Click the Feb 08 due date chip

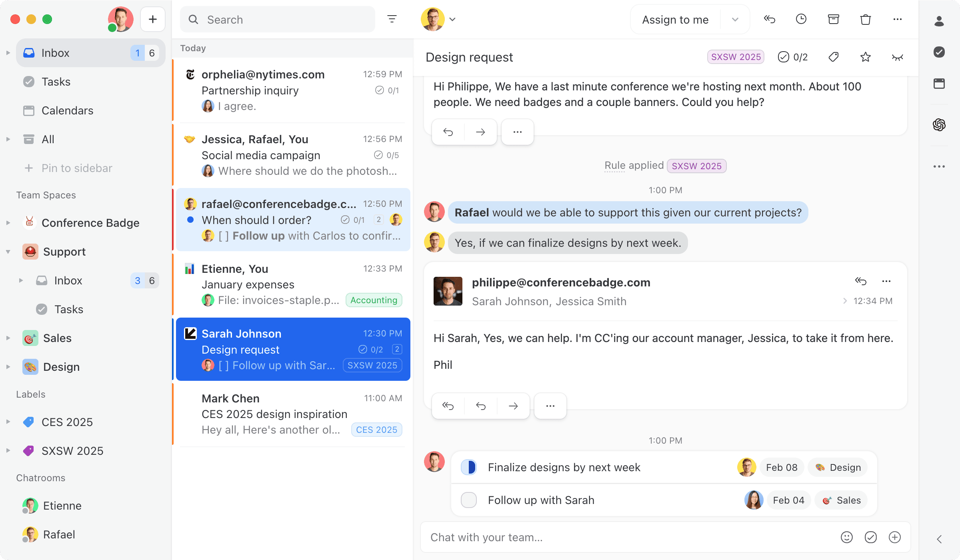pyautogui.click(x=782, y=467)
